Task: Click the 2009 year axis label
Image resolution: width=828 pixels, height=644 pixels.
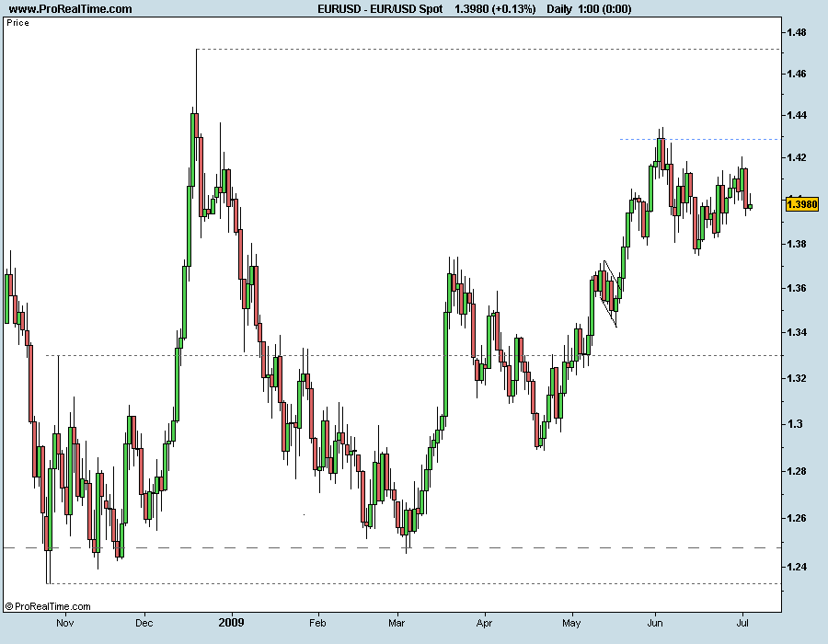Action: [231, 622]
